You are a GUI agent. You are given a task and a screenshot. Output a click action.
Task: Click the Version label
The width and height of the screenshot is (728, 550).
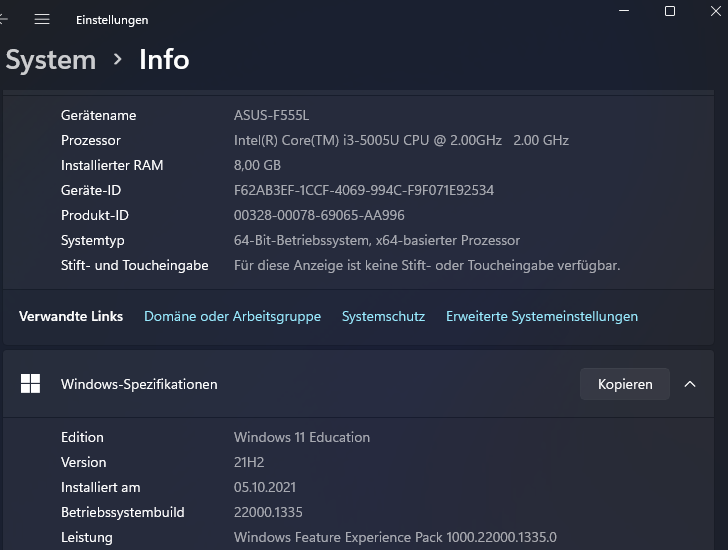pyautogui.click(x=84, y=462)
